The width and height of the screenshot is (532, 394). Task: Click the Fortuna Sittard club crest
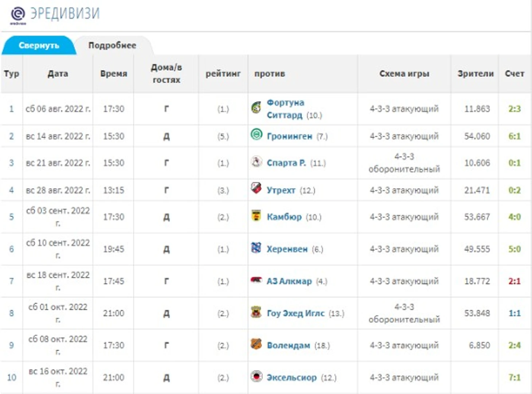click(257, 107)
